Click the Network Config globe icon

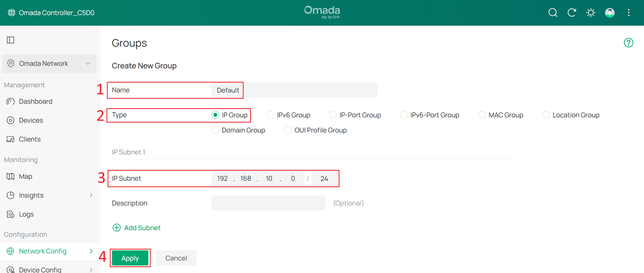point(11,251)
